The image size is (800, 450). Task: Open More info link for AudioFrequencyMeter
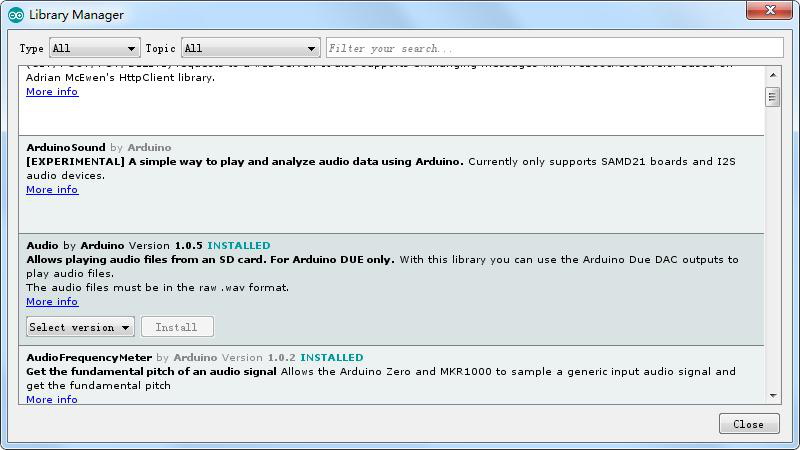coord(52,399)
